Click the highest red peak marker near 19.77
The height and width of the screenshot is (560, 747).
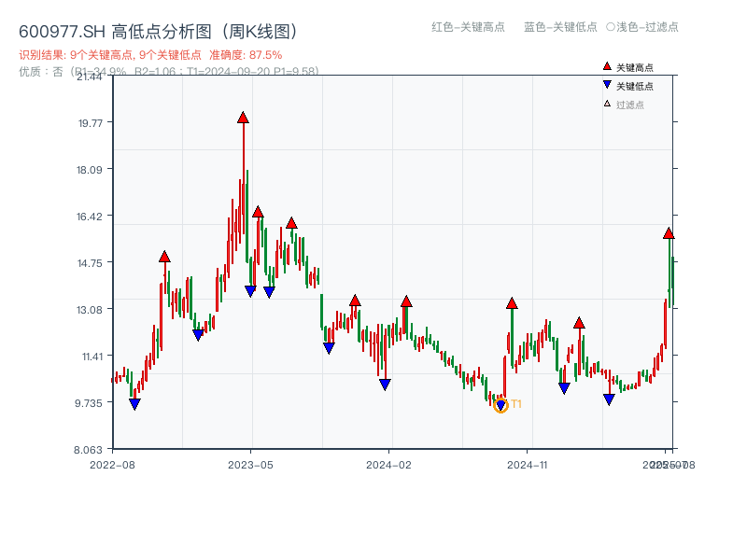tap(244, 118)
